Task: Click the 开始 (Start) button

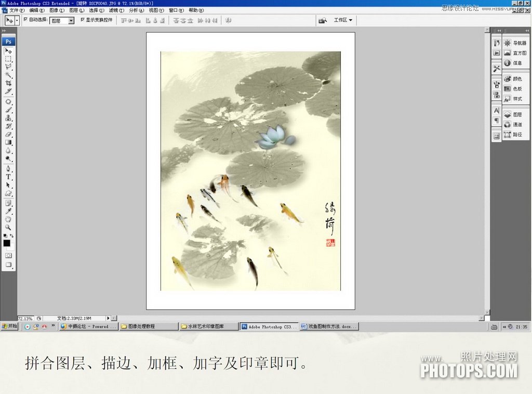Action: pos(9,326)
